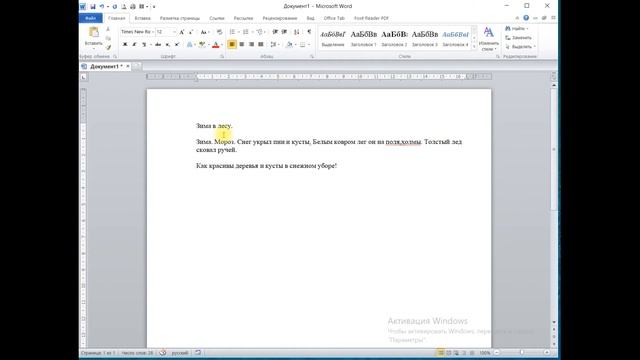Open the Change Case (Aa) dropdown
The height and width of the screenshot is (360, 640).
[205, 32]
